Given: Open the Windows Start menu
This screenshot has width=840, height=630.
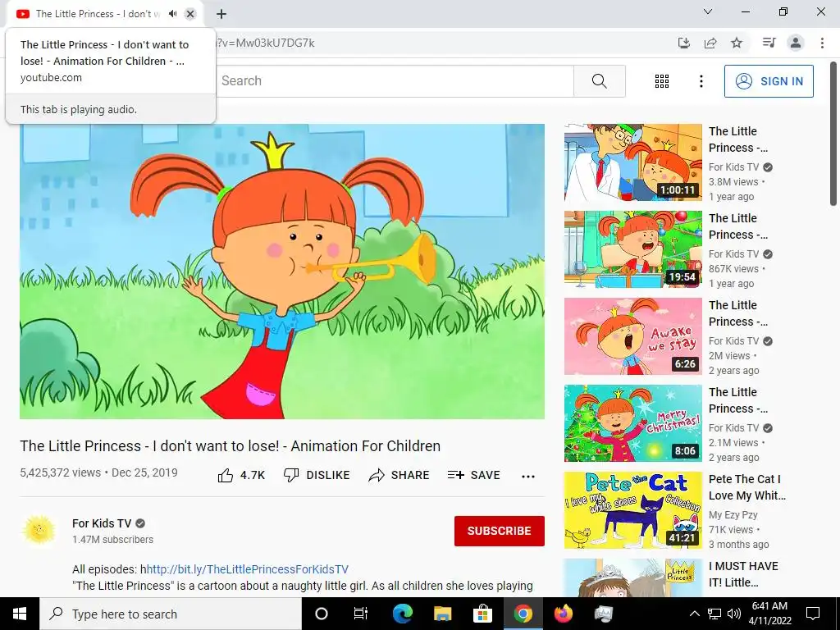Looking at the screenshot, I should coord(20,614).
